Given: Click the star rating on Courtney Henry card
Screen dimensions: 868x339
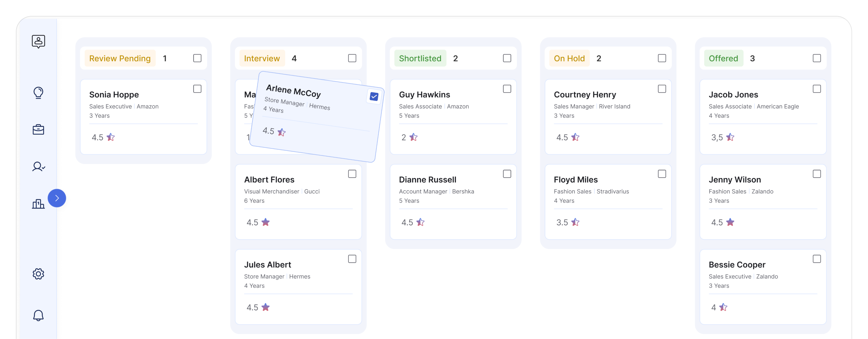Looking at the screenshot, I should 576,137.
